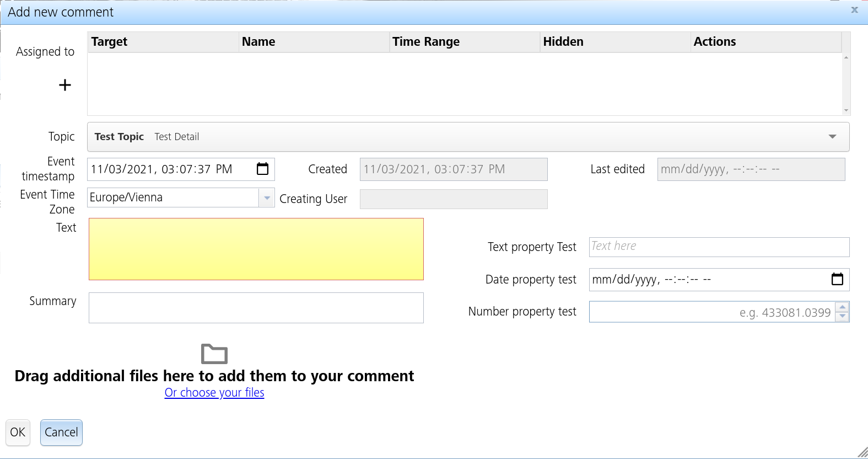Click the Number property test field
Screen dimensions: 868x459
tap(712, 312)
